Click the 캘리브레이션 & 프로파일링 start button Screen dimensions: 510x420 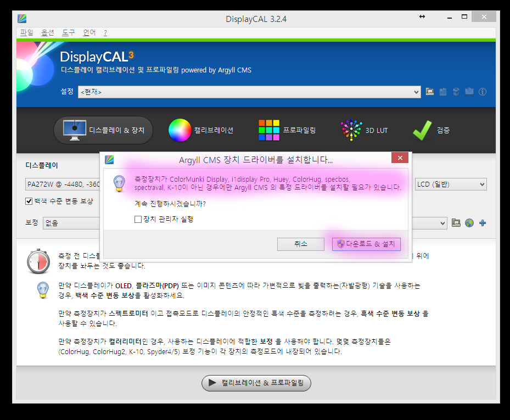coord(256,383)
